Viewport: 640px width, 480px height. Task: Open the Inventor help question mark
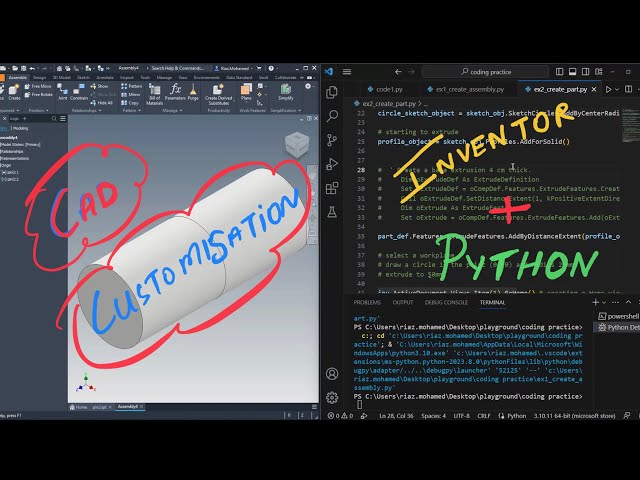(x=271, y=68)
